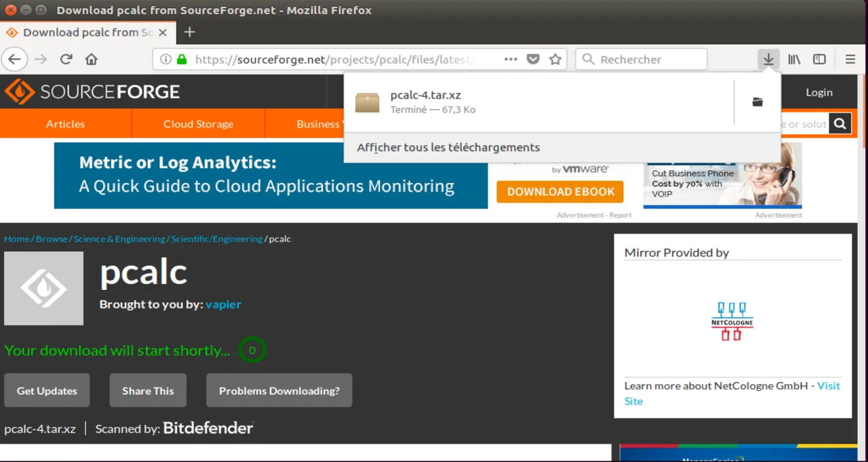Click the pcalc project icon

(x=43, y=289)
